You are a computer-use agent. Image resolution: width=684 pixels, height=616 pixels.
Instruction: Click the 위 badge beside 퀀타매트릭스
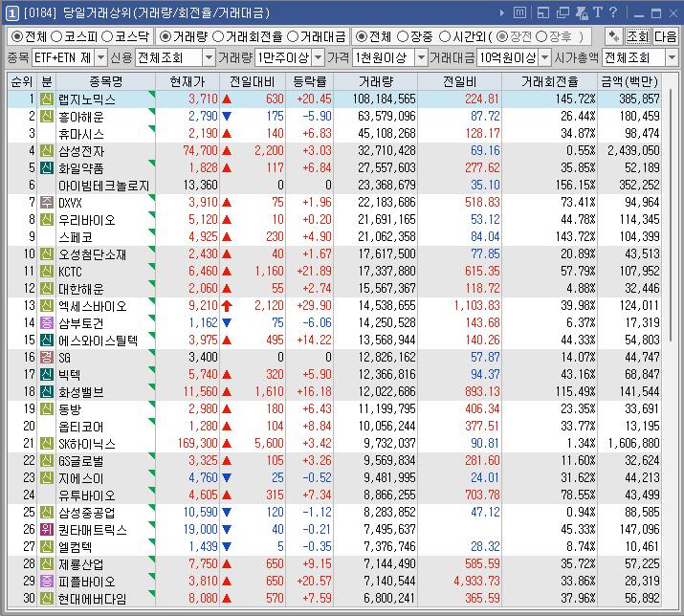(x=47, y=529)
